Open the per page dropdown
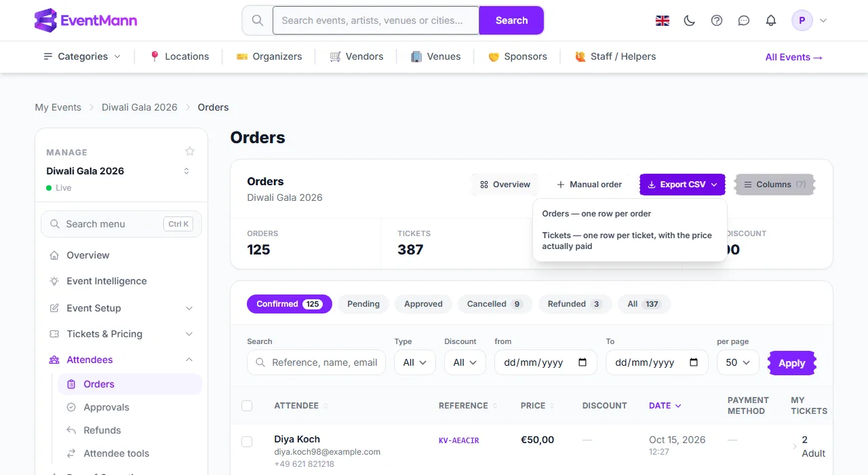This screenshot has height=475, width=868. tap(738, 362)
